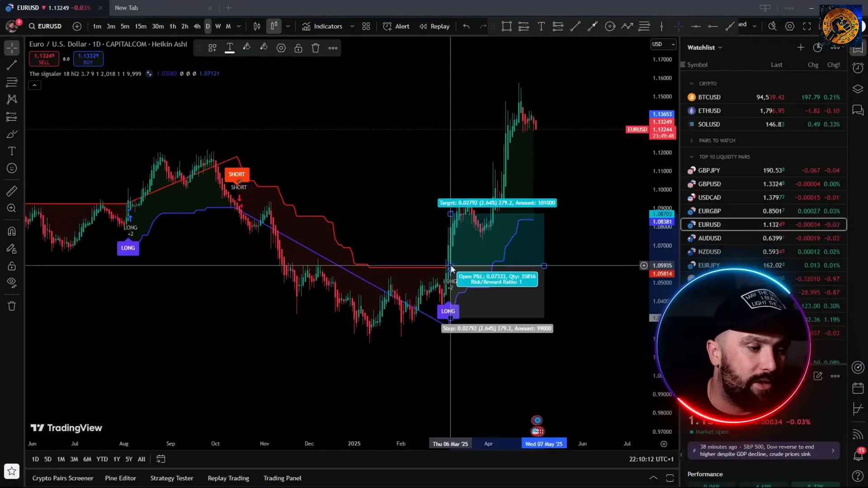The height and width of the screenshot is (488, 868).
Task: Select BTCUSD in the watchlist
Action: [764, 97]
